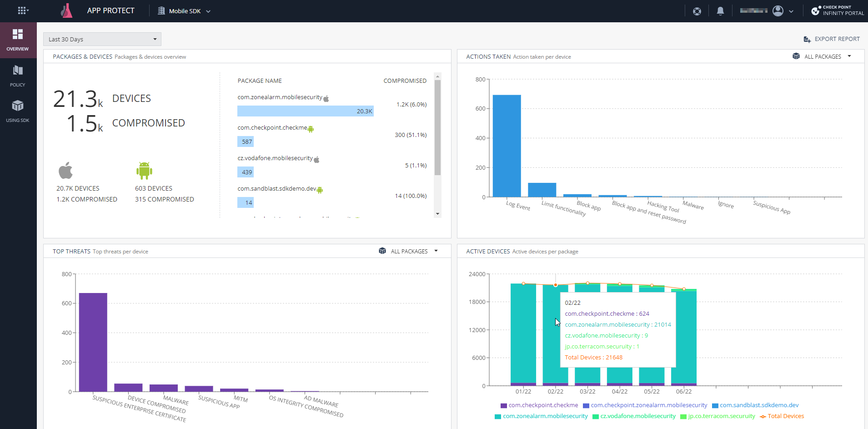Click the 06/22 active devices bar
This screenshot has height=429, width=868.
[x=684, y=338]
